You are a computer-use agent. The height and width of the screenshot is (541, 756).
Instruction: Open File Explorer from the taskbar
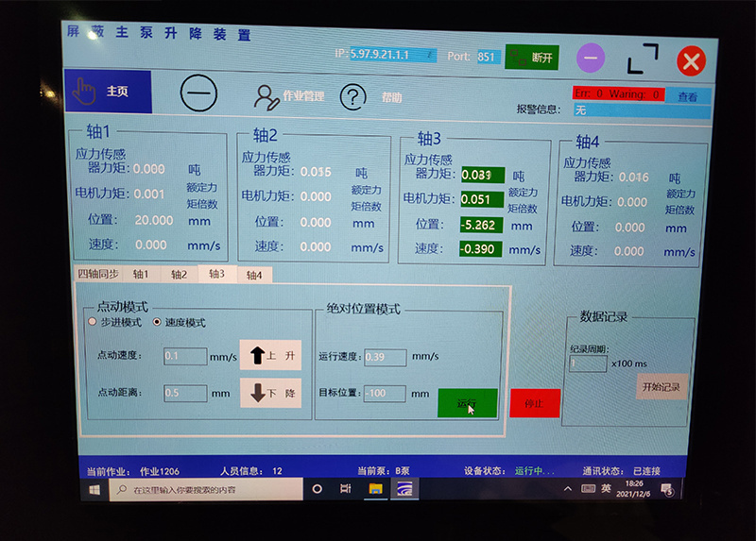[375, 489]
